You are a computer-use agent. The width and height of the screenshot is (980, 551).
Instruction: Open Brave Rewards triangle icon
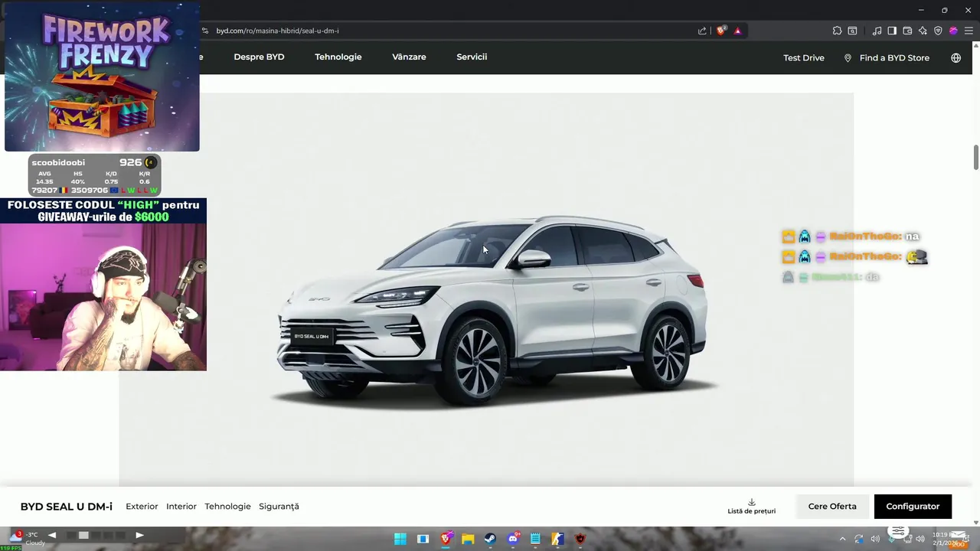pos(737,31)
